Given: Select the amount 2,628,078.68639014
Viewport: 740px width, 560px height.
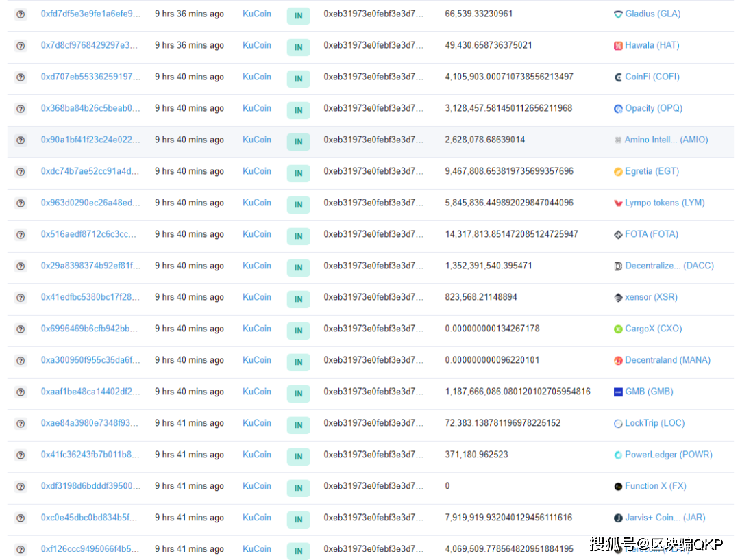Looking at the screenshot, I should tap(484, 140).
